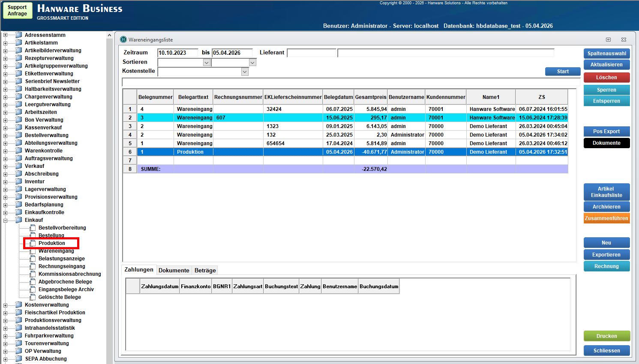Open the second Sortieren dropdown
639x364 pixels.
[x=252, y=63]
